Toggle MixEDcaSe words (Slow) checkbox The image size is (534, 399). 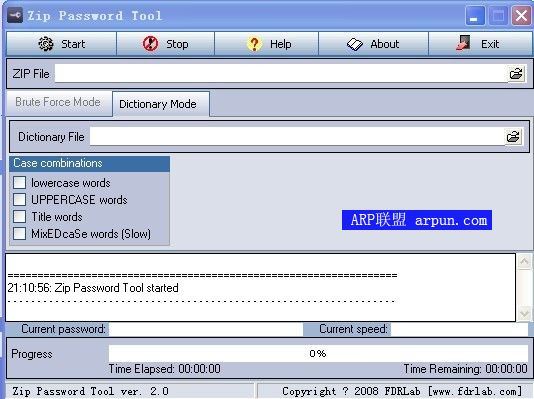(19, 234)
